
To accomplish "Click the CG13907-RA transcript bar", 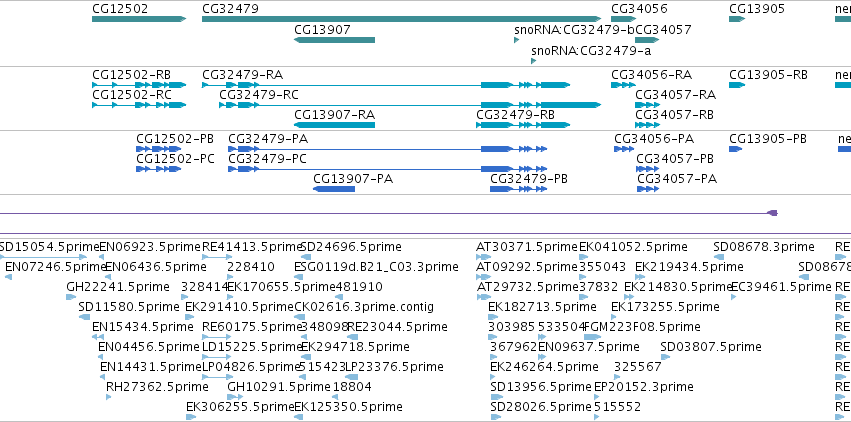I will click(x=334, y=125).
